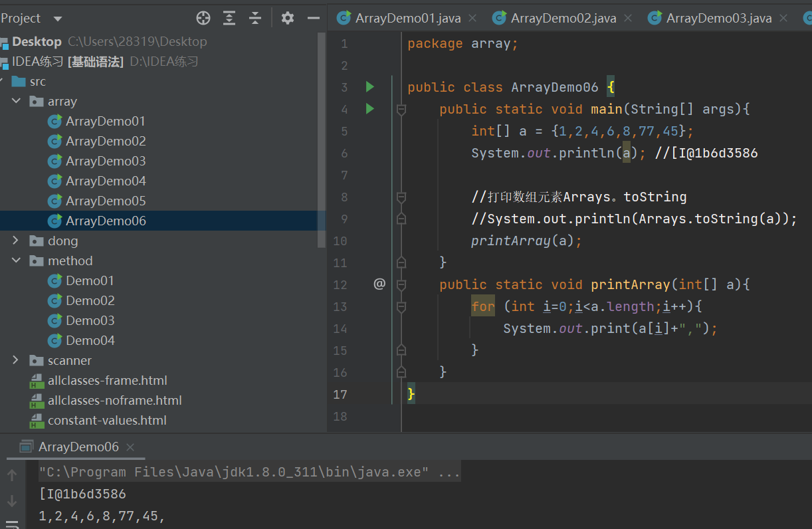
Task: Expand the scanner package
Action: click(16, 360)
